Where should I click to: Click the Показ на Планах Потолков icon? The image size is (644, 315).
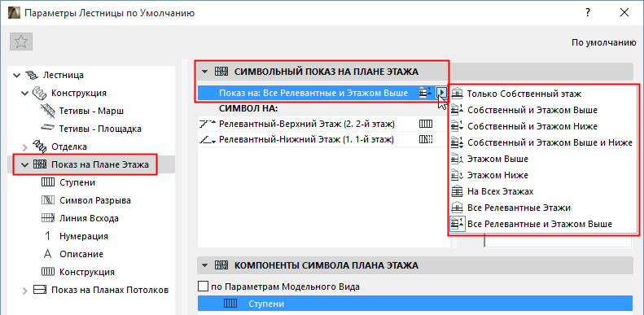39,290
